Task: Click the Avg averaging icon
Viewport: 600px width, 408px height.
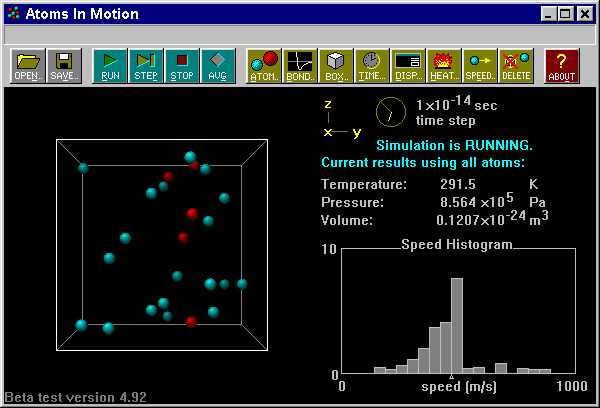Action: pyautogui.click(x=218, y=65)
